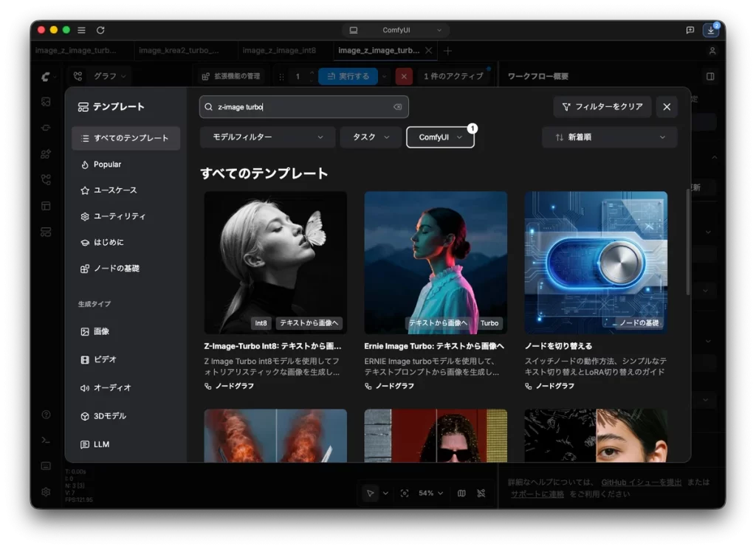
Task: Click the サポートに連絡 link
Action: (537, 494)
